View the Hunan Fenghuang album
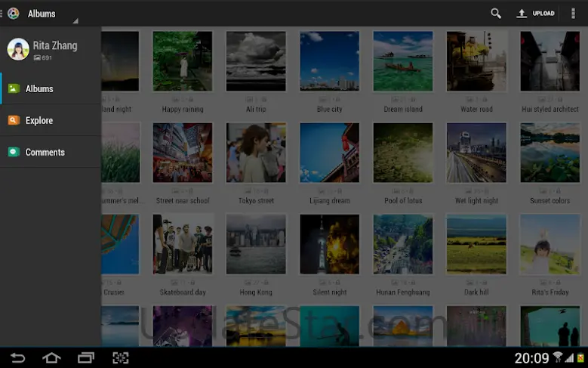The height and width of the screenshot is (368, 588). pos(402,244)
